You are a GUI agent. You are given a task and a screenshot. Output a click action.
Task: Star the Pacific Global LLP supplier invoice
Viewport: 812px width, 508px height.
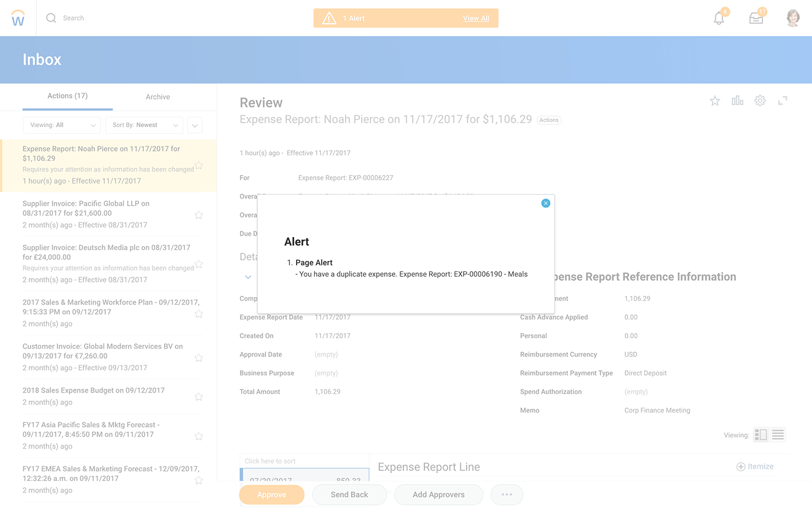click(x=198, y=215)
